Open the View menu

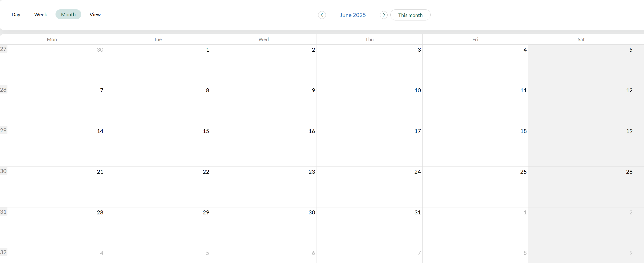pyautogui.click(x=95, y=14)
